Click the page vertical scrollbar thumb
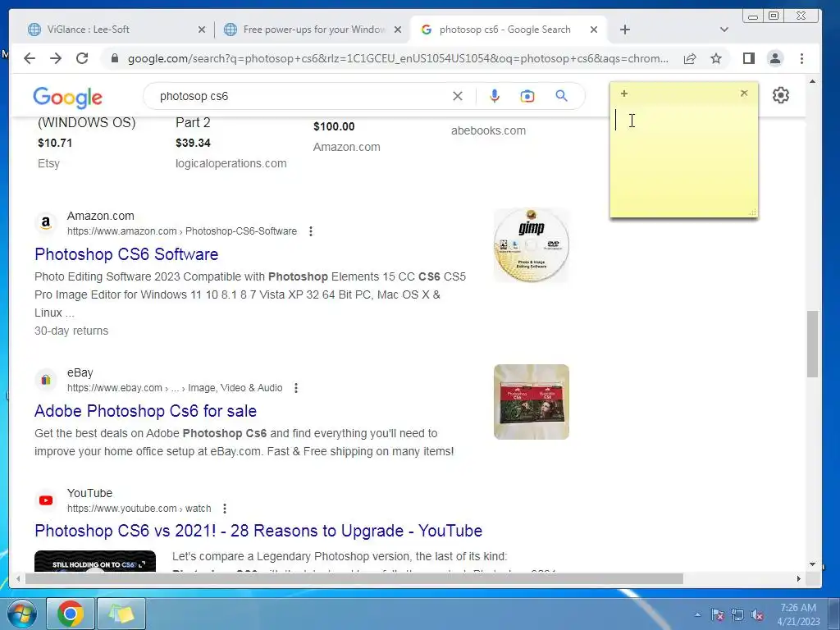The height and width of the screenshot is (630, 840). (x=812, y=344)
